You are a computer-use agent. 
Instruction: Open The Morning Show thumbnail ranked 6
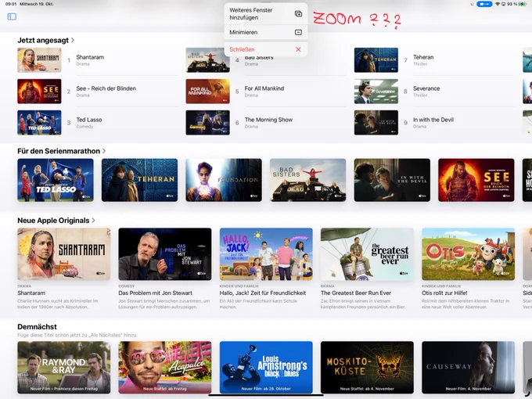point(207,123)
